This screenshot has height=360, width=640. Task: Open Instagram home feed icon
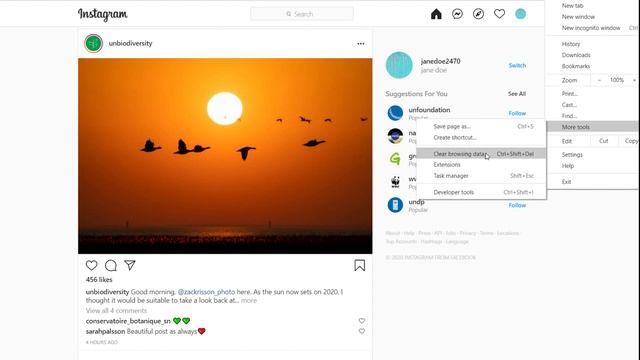tap(436, 14)
